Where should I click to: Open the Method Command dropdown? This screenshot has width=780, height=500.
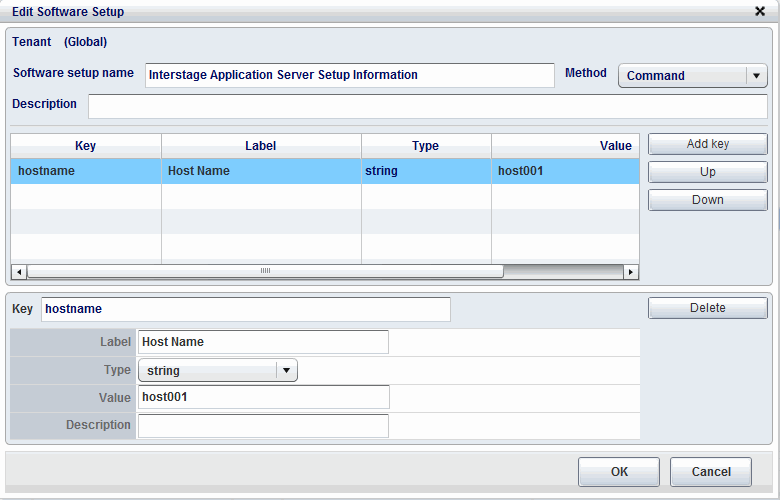coord(692,76)
